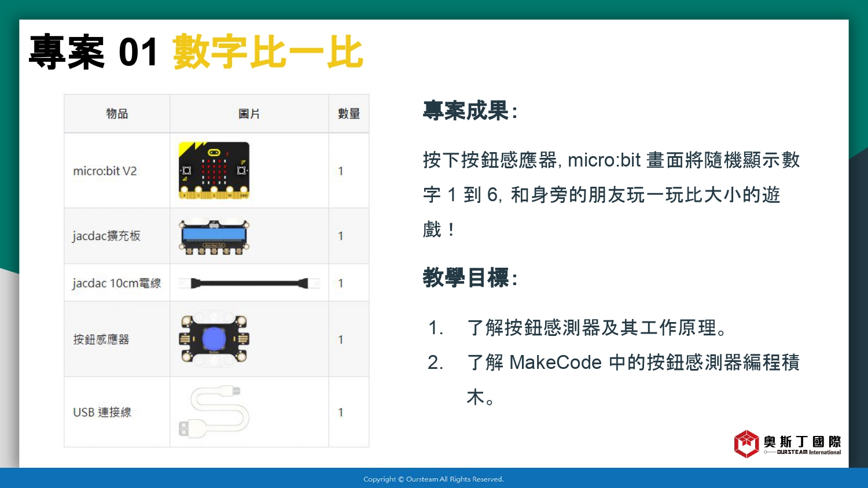Image resolution: width=868 pixels, height=488 pixels.
Task: Click the '教學目標:' heading
Action: pos(470,278)
